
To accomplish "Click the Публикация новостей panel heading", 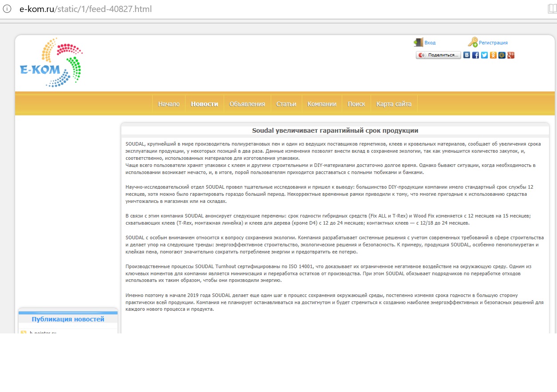I will (68, 319).
